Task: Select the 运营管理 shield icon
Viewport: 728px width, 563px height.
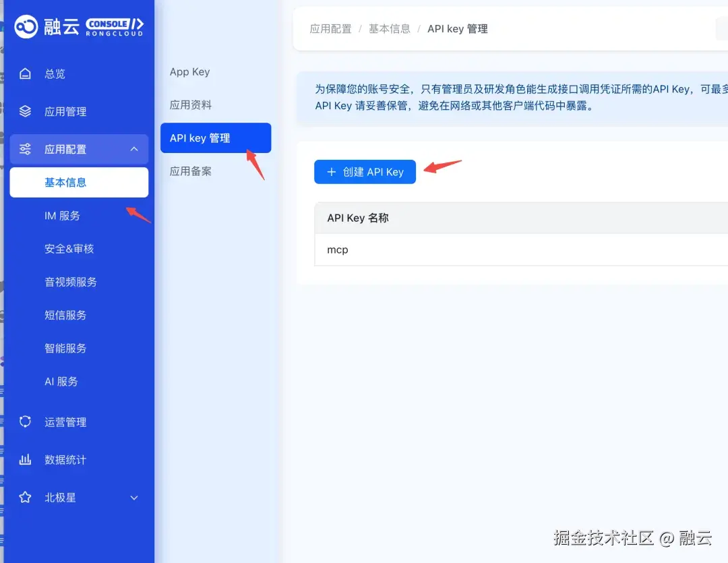Action: (x=25, y=421)
